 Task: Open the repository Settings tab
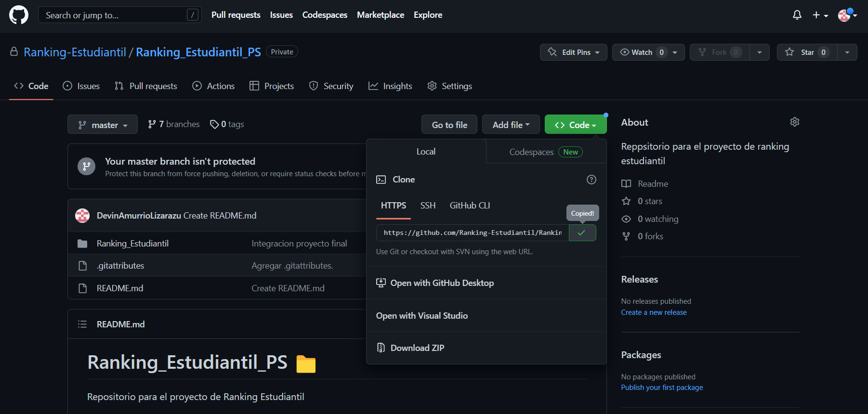pyautogui.click(x=449, y=86)
